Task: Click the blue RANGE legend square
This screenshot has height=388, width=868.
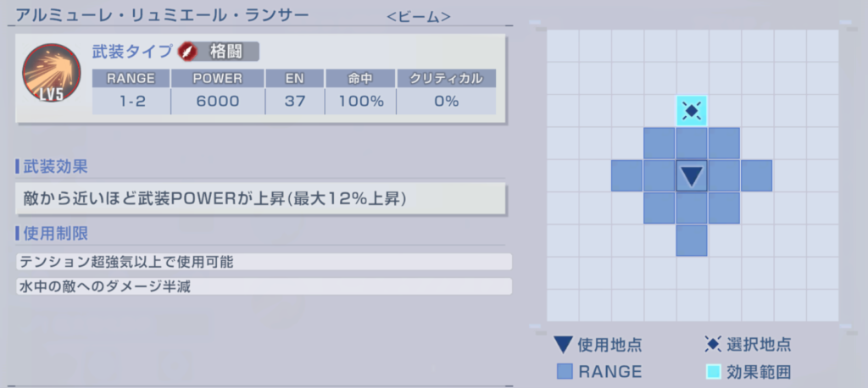Action: click(565, 371)
